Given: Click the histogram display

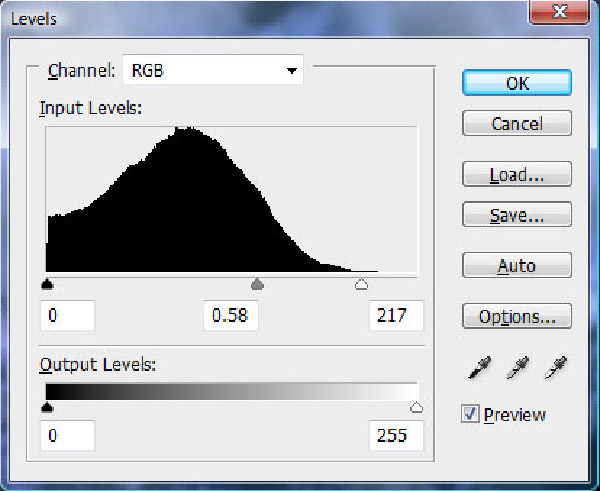Looking at the screenshot, I should pos(232,199).
